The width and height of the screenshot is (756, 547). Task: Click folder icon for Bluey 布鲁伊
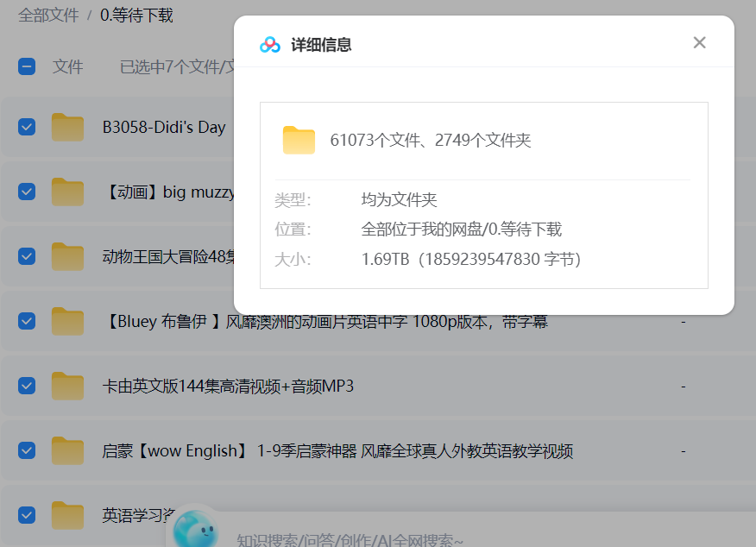(x=67, y=321)
